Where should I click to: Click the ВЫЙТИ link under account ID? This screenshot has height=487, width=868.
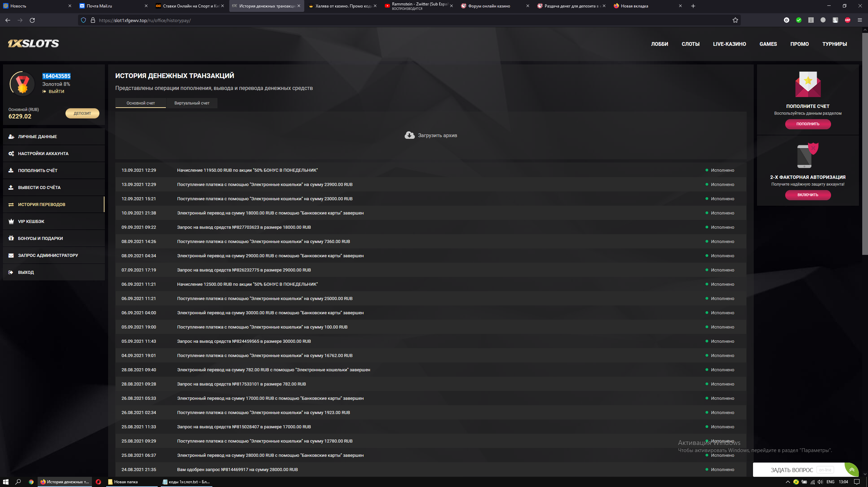(x=56, y=92)
